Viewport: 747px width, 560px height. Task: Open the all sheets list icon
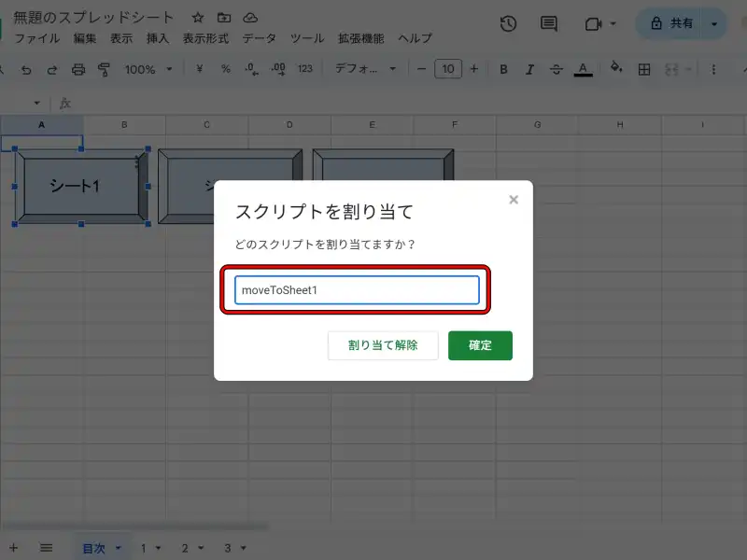[46, 548]
